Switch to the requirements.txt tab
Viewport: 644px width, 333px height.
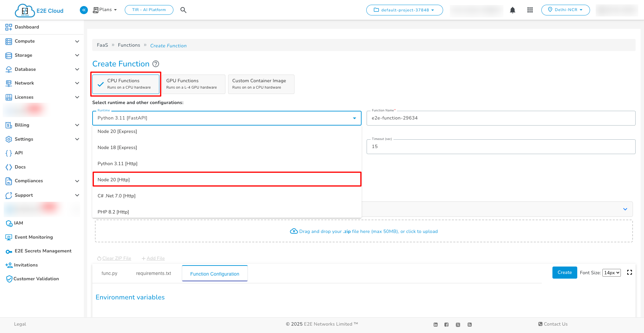(x=154, y=274)
